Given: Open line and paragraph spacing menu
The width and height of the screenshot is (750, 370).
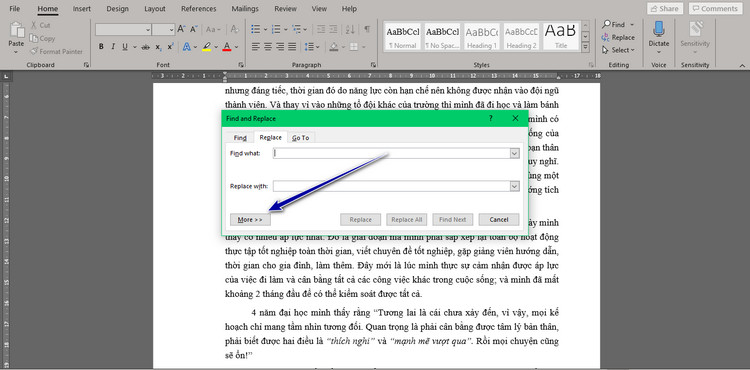Looking at the screenshot, I should coord(312,47).
